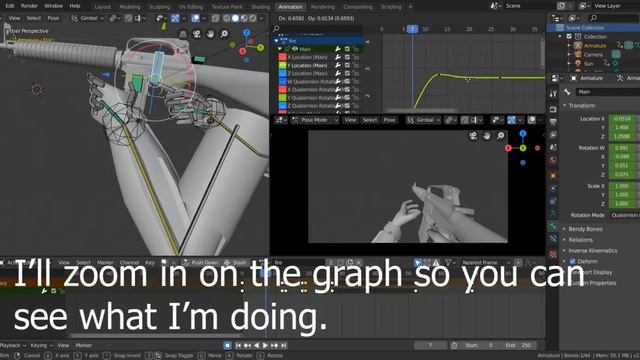Screen dimensions: 640x360
Task: Toggle the eye visibility on Main channel
Action: coord(295,49)
